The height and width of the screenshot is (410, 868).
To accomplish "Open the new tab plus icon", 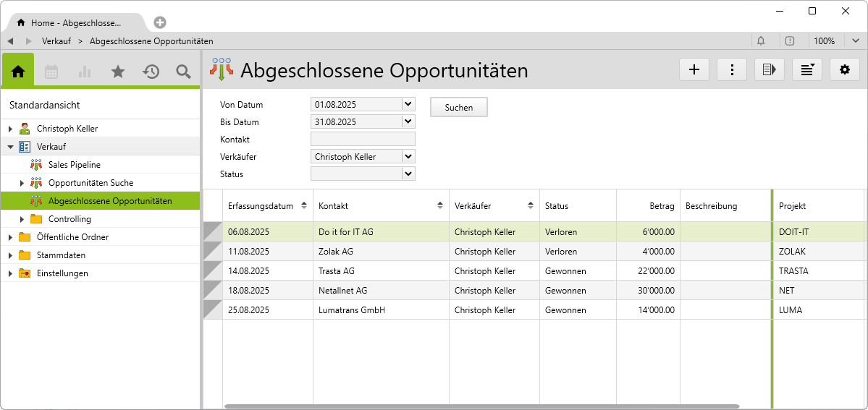I will tap(160, 22).
